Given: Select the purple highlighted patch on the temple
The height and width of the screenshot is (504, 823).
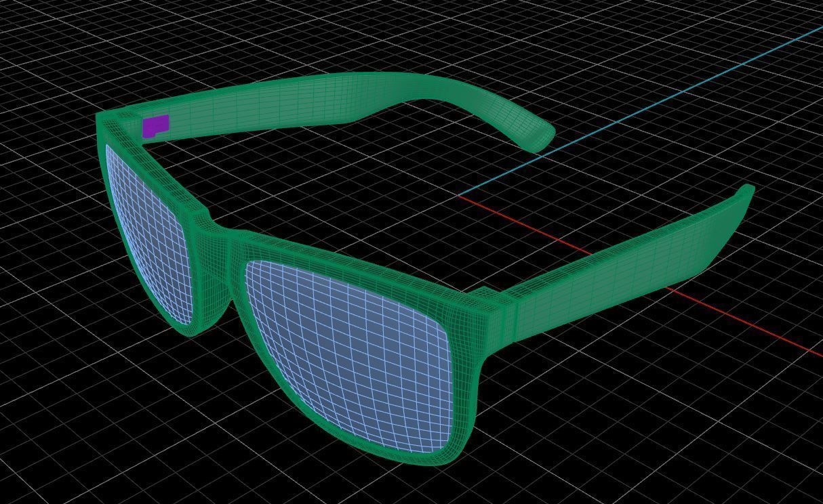Looking at the screenshot, I should pos(155,126).
